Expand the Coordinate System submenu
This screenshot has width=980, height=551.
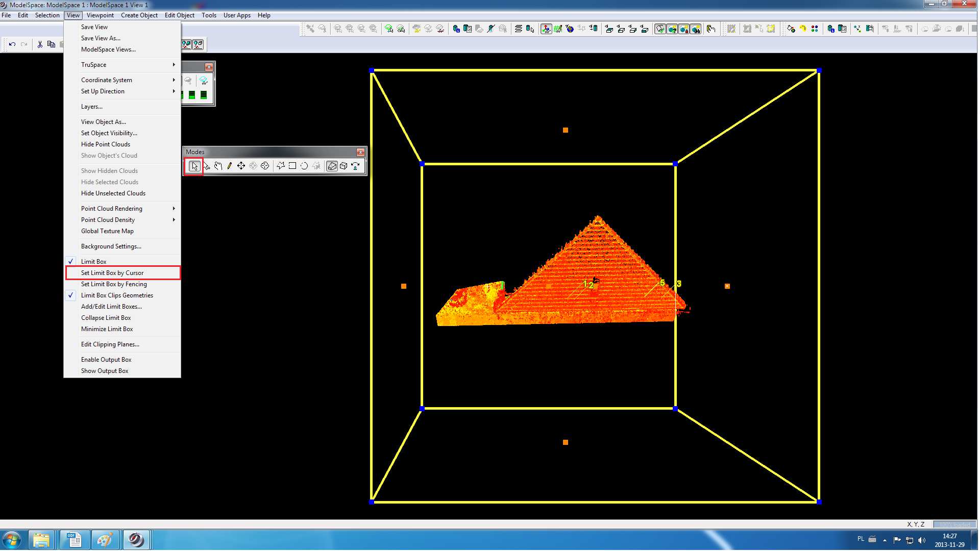coord(122,80)
